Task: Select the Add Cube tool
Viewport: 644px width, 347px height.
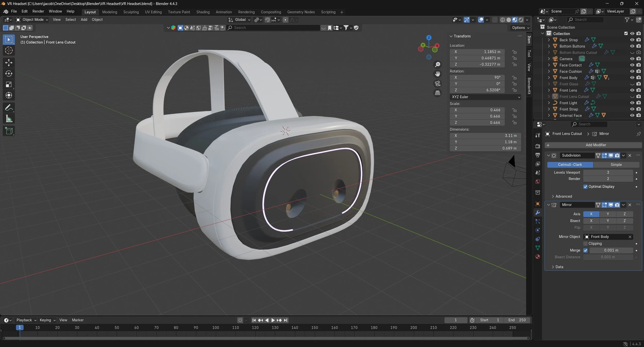Action: click(9, 131)
